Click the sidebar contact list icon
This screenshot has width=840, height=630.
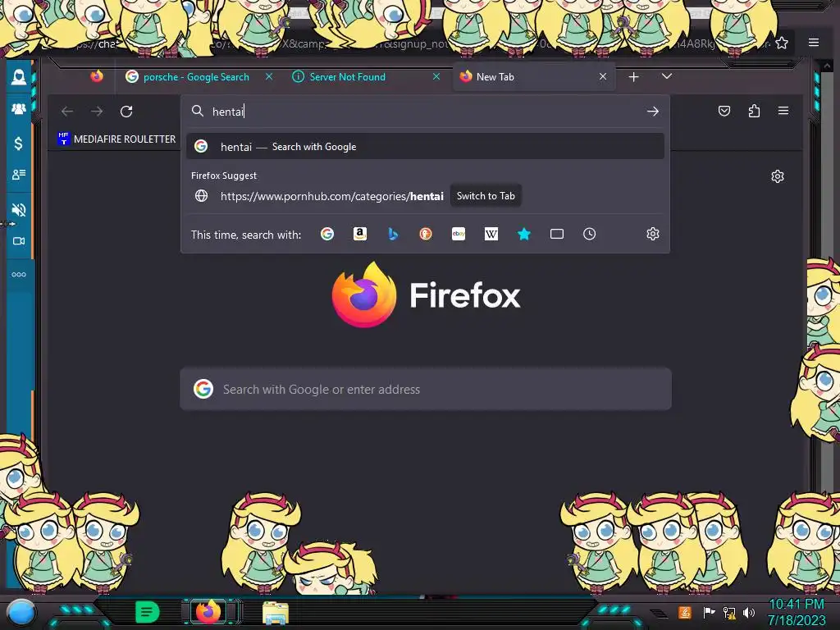click(x=19, y=175)
